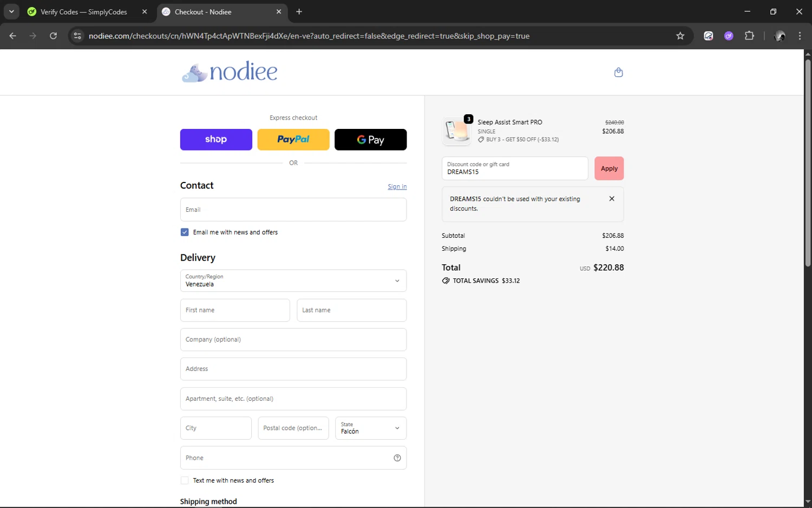Viewport: 812px width, 508px height.
Task: Click the Sleep Assist Smart PRO product name
Action: click(510, 122)
